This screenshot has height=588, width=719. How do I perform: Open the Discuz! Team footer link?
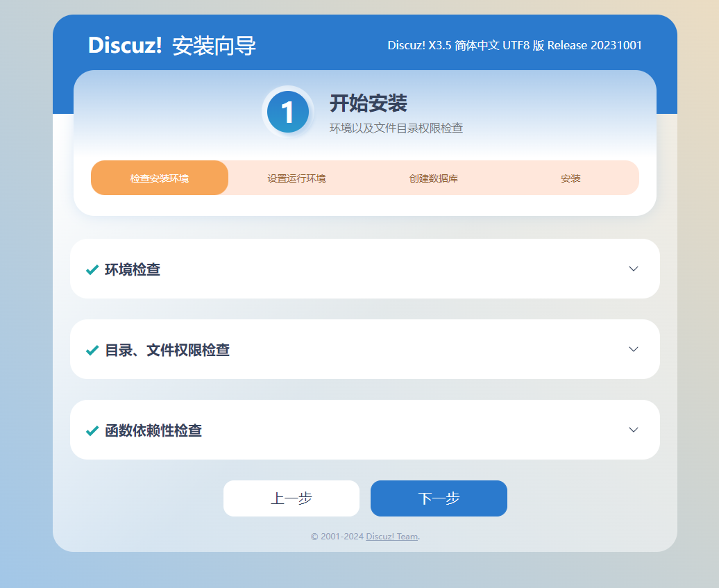point(392,536)
